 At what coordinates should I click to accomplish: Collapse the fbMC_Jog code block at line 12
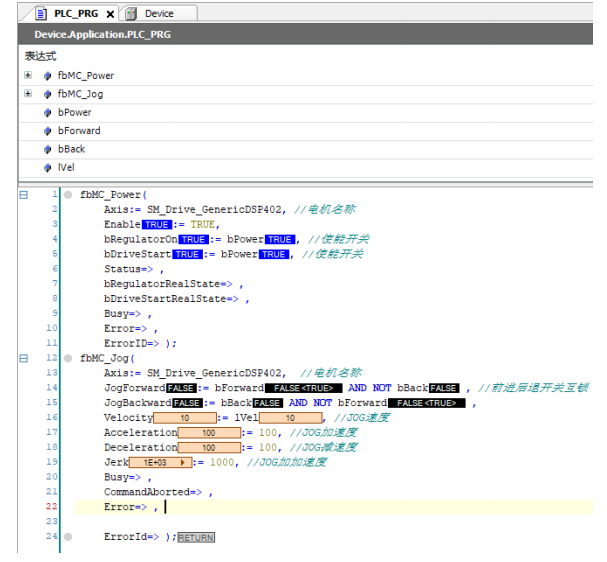pos(24,358)
